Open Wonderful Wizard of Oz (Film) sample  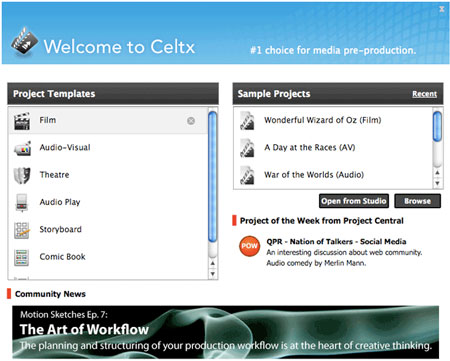pos(333,120)
